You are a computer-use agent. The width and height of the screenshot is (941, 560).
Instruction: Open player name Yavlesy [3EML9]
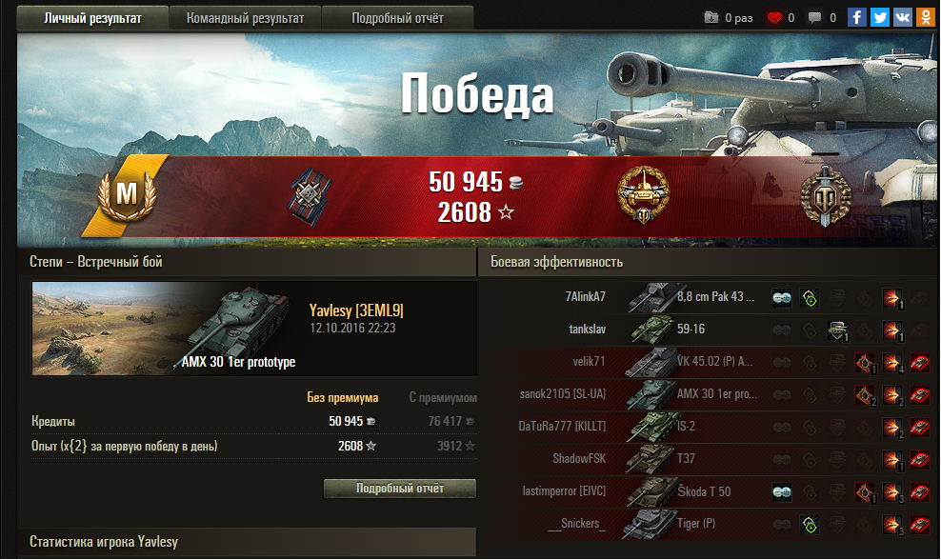pyautogui.click(x=356, y=310)
